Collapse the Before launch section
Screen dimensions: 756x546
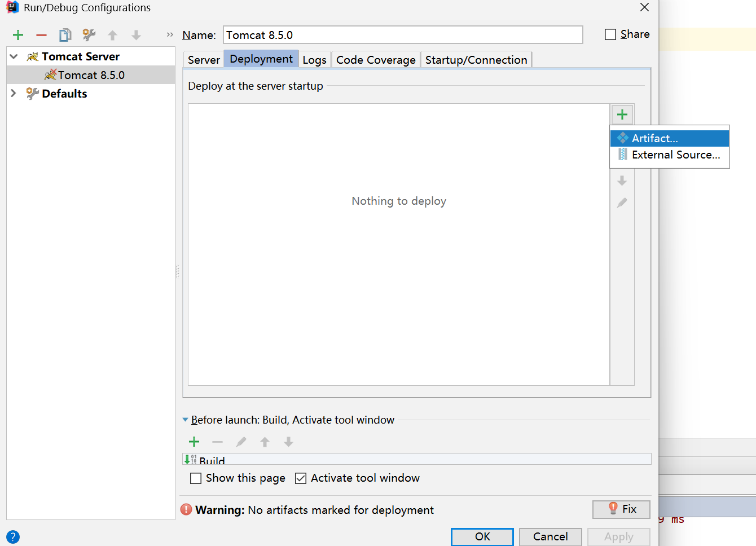(x=185, y=420)
